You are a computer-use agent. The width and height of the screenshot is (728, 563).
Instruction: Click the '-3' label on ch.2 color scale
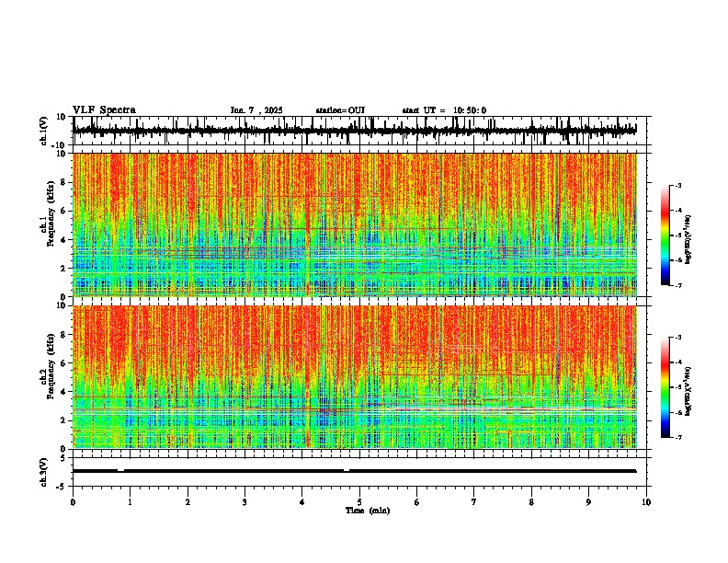coord(677,338)
